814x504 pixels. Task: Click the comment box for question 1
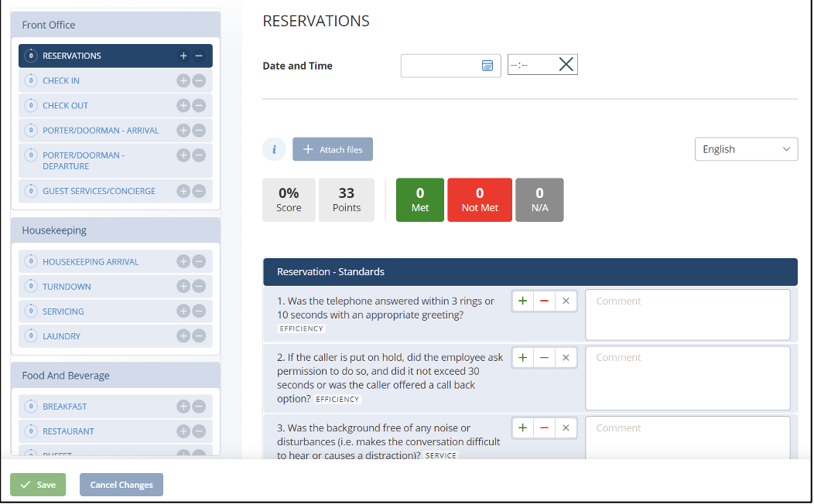point(687,315)
